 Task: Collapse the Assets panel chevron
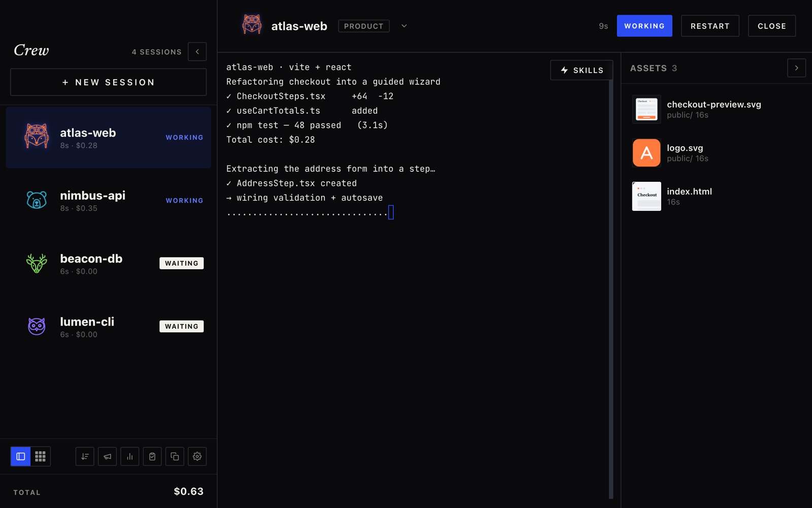click(x=796, y=68)
